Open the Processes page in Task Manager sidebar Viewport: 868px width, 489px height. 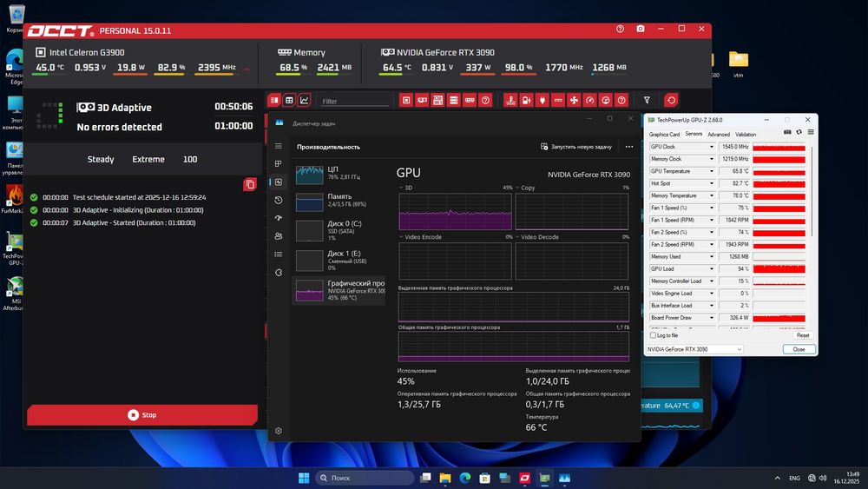pos(279,164)
